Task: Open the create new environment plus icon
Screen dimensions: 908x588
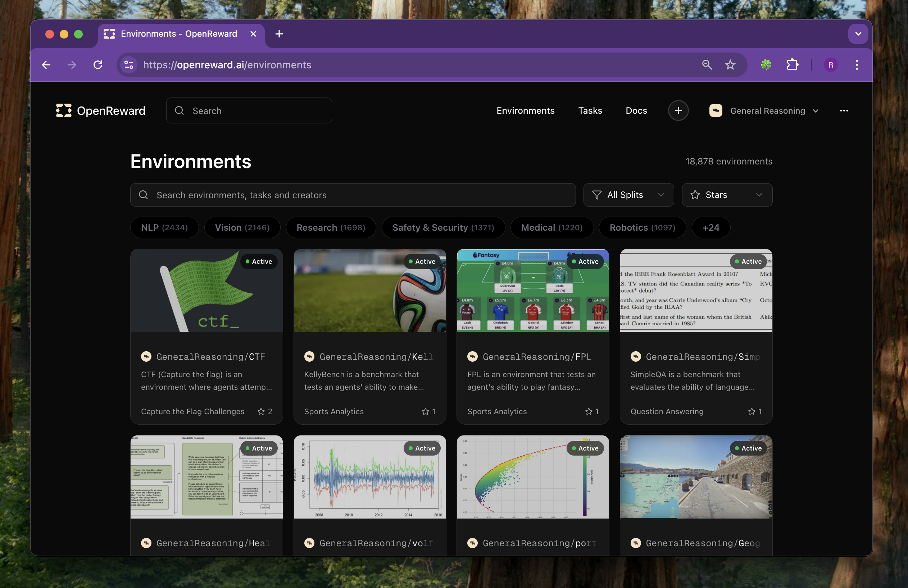Action: pos(678,111)
